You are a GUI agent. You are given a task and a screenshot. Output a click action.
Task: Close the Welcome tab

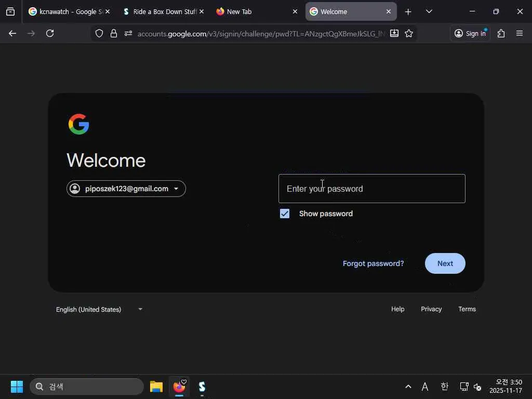pos(389,11)
